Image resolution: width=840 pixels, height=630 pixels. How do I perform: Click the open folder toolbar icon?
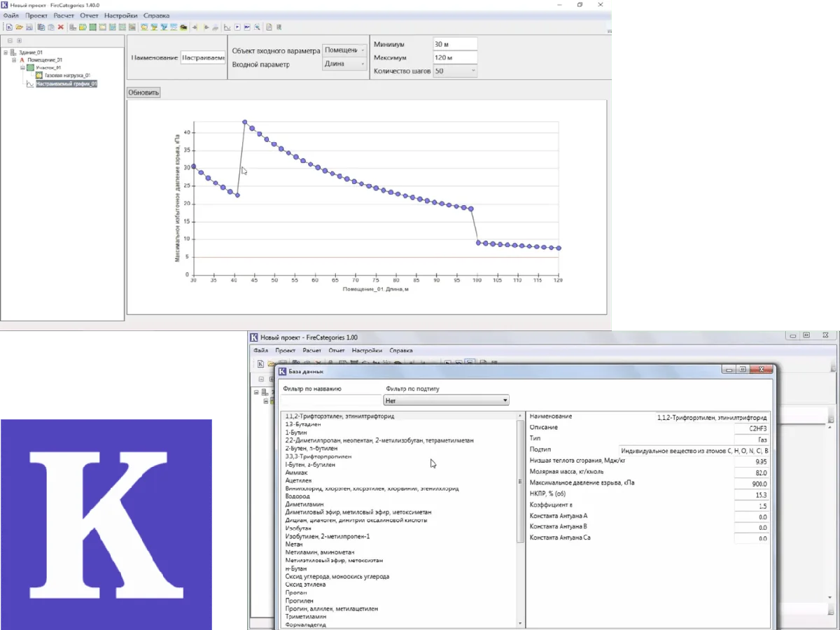(20, 27)
